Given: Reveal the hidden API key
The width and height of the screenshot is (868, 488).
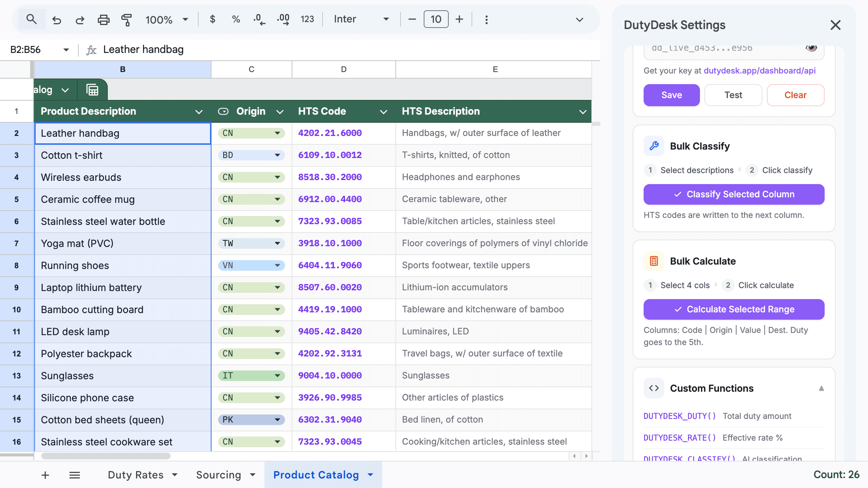Looking at the screenshot, I should point(811,48).
